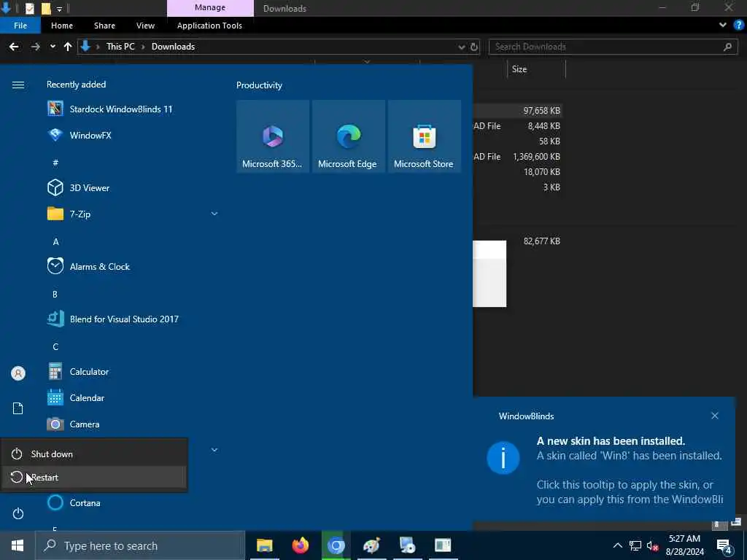Click the letter B section header
Image resolution: width=747 pixels, height=560 pixels.
coord(55,295)
